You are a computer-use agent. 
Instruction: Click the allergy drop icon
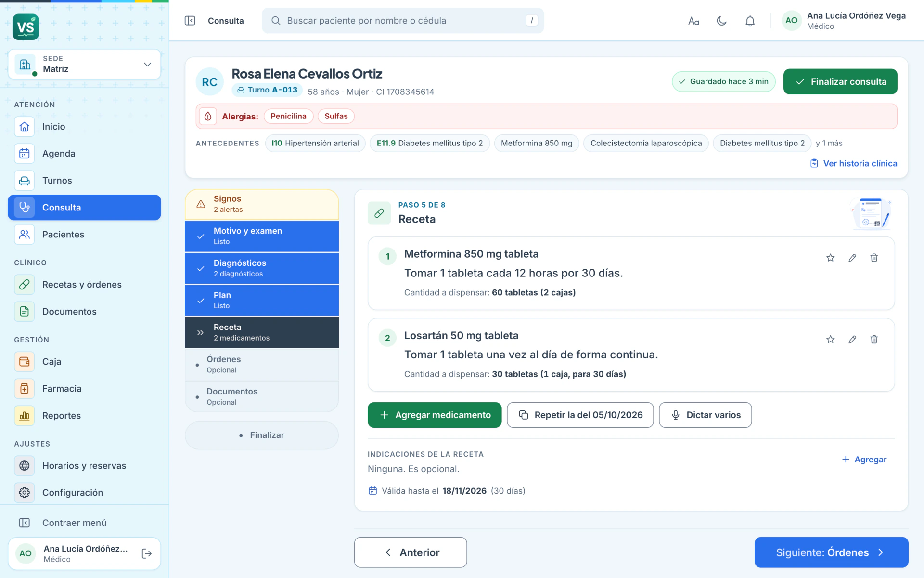(208, 116)
